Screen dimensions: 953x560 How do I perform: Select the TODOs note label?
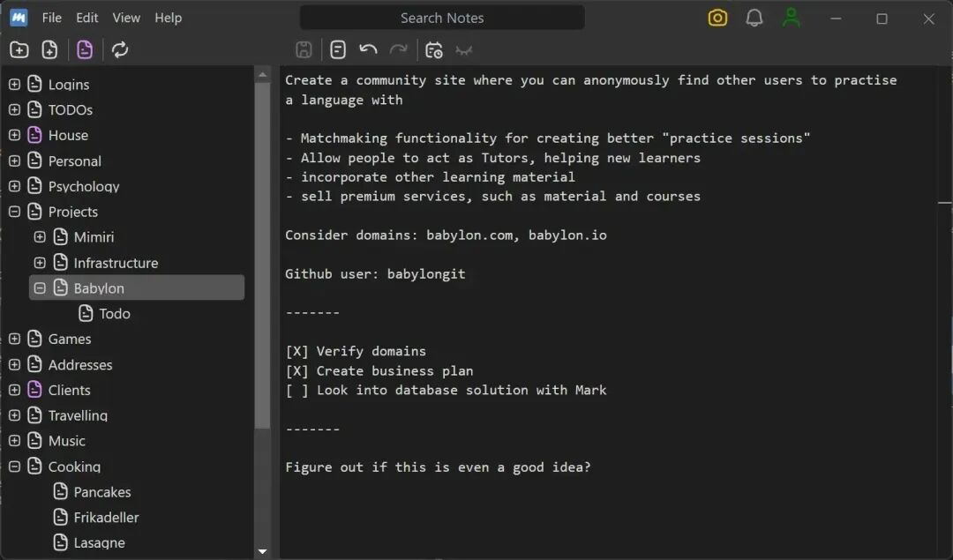71,109
